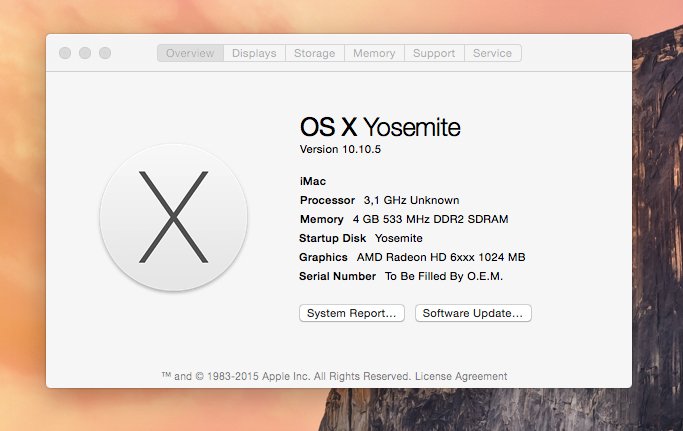Select the Storage tab
This screenshot has width=683, height=431.
coord(314,53)
